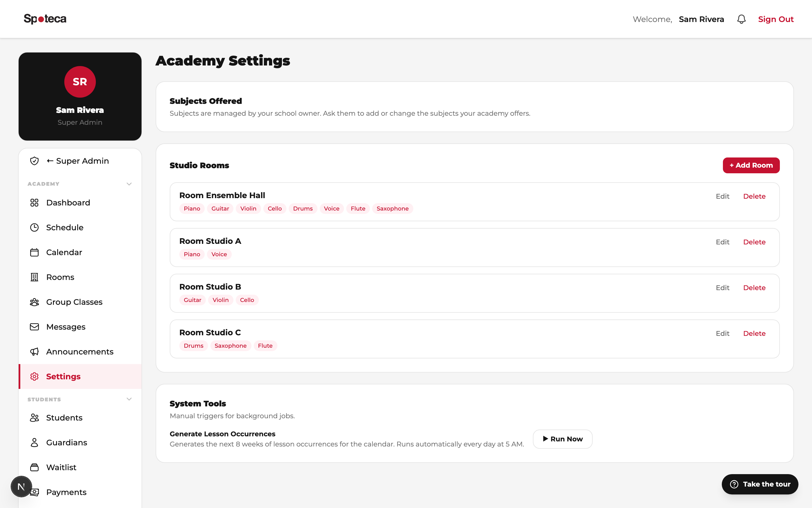Screen dimensions: 812x508
Task: Click the Piano tag in Studio A
Action: (x=192, y=254)
